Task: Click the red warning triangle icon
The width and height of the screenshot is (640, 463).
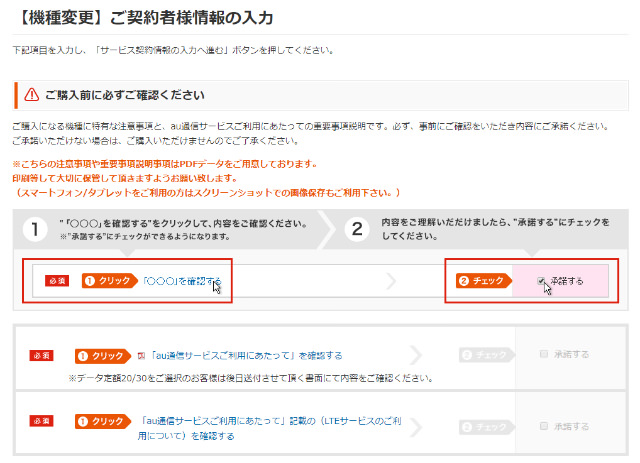Action: coord(31,95)
